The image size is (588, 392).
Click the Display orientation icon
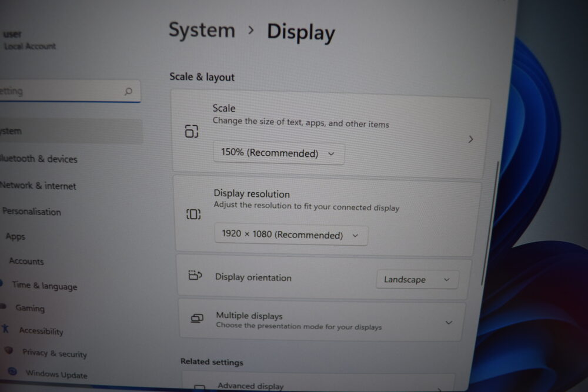pos(195,276)
